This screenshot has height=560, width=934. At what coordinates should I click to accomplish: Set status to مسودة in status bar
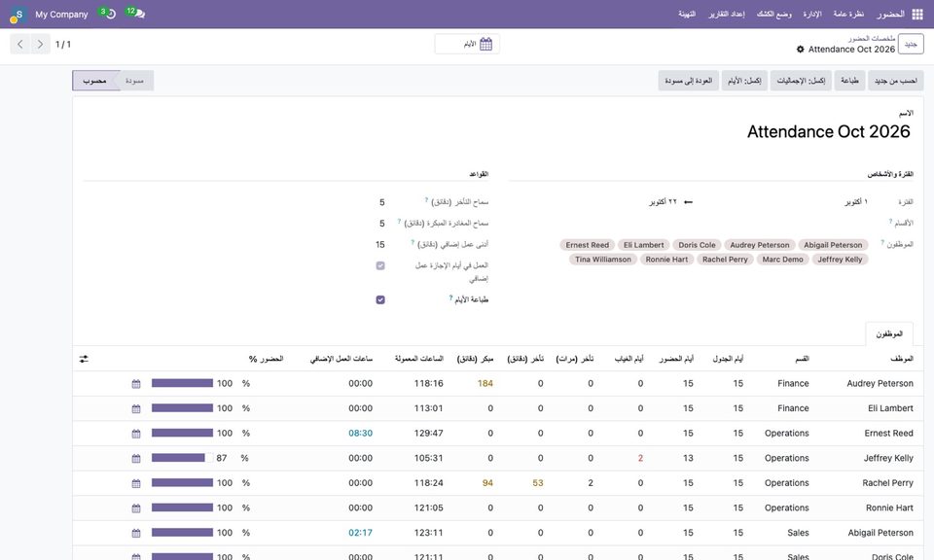click(135, 81)
